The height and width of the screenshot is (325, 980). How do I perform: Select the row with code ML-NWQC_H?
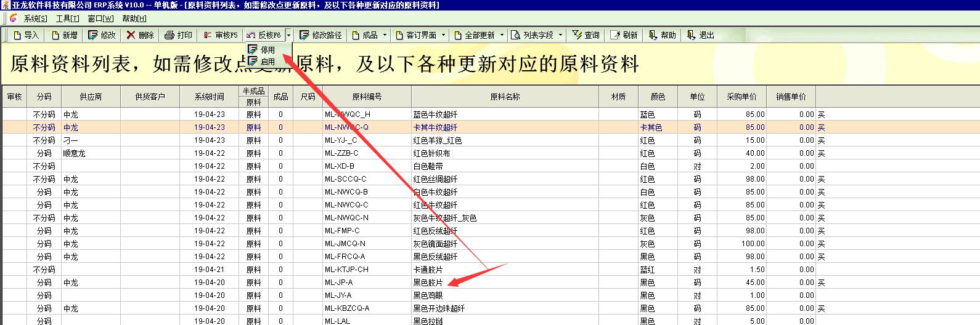pos(490,114)
